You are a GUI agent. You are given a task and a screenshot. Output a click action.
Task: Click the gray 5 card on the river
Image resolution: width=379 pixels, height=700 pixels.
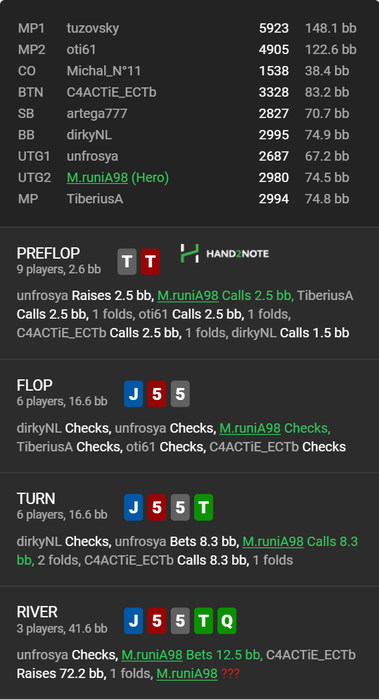click(x=180, y=621)
